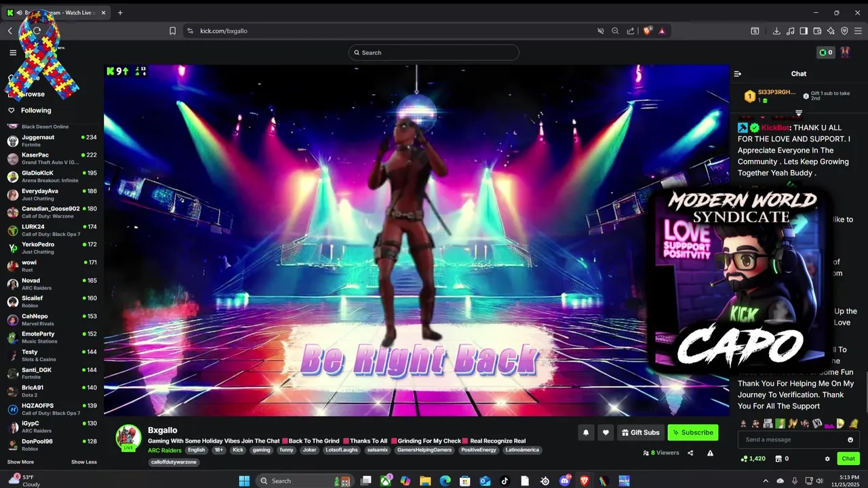Open the emoji picker in message box

(850, 440)
